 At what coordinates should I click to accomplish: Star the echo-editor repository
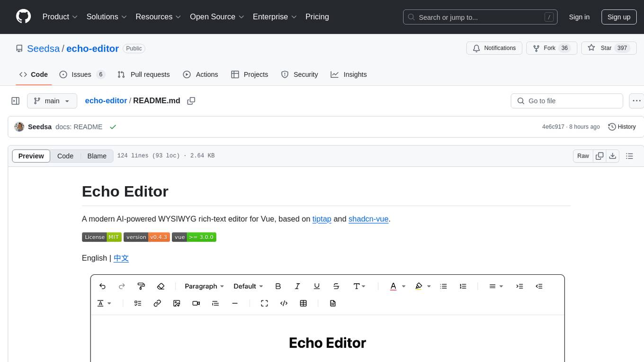coord(608,48)
